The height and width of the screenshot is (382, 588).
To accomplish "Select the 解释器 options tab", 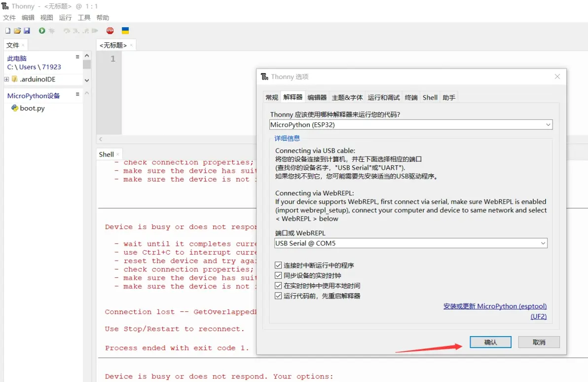I will coord(293,97).
